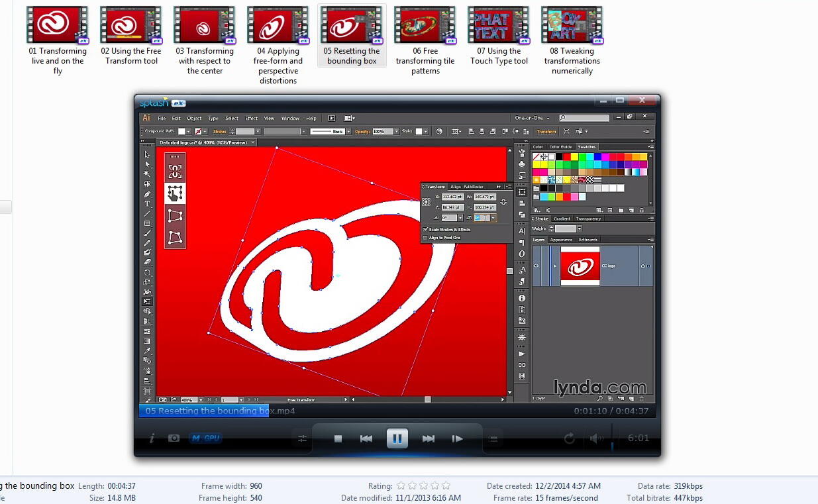This screenshot has height=504, width=818.
Task: Mute sound with the speaker icon
Action: (595, 438)
